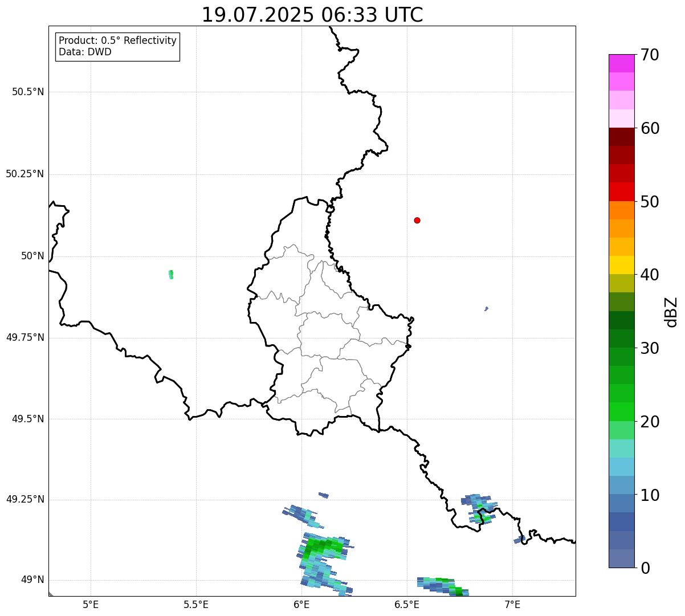This screenshot has width=685, height=616.
Task: Click the colorbar value 60
Action: (x=650, y=128)
